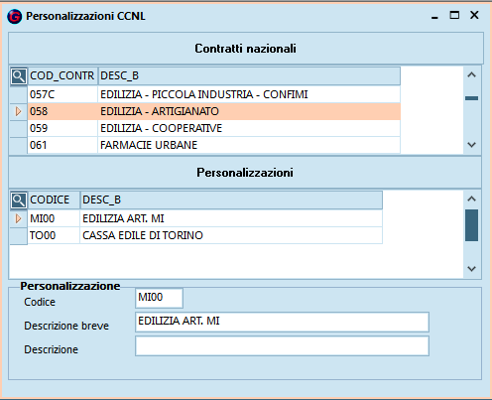Click row selector beside 057C

click(18, 94)
